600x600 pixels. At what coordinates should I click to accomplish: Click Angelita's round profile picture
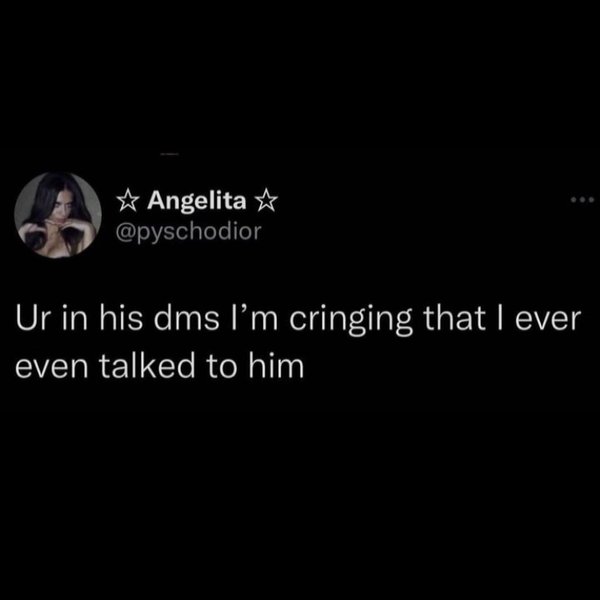click(x=58, y=215)
